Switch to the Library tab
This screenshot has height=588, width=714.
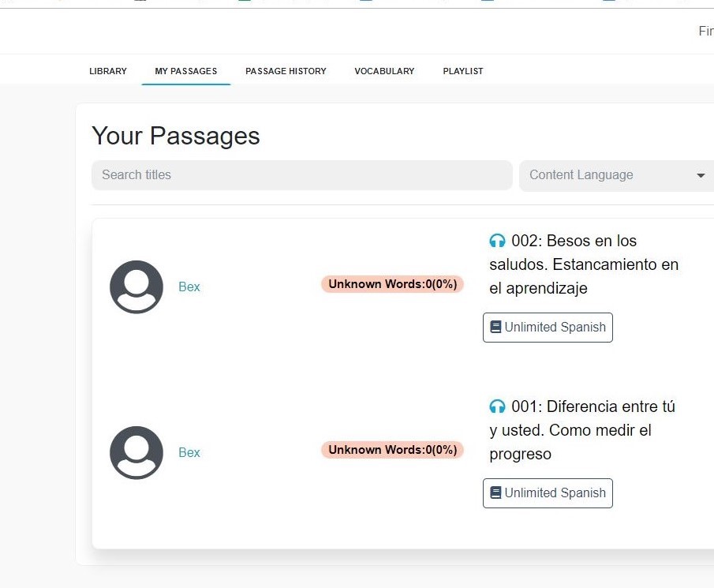click(108, 71)
